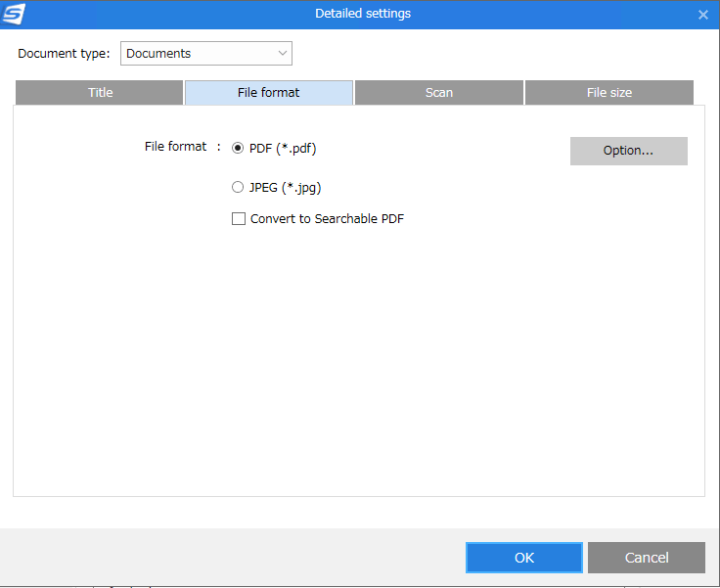This screenshot has width=720, height=588.
Task: Open the Document type combo box
Action: coord(205,53)
